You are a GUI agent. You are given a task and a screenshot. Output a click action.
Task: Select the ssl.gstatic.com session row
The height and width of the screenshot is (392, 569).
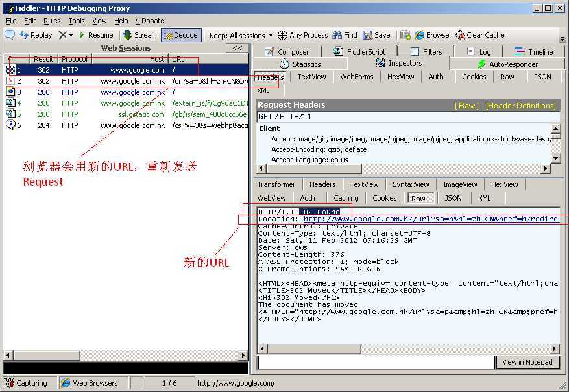127,114
